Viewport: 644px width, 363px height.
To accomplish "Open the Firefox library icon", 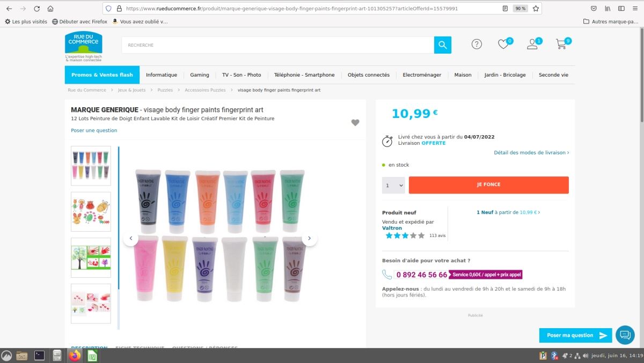I will click(608, 9).
